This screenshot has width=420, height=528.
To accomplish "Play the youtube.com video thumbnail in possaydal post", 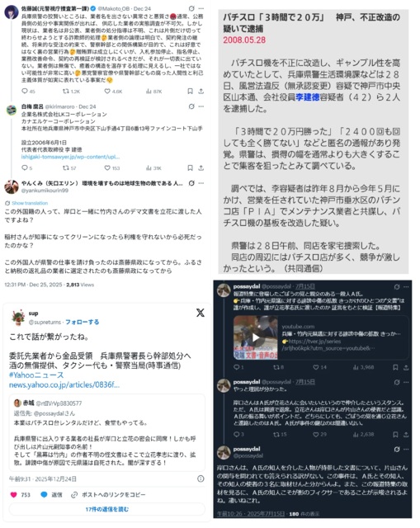I will pos(256,337).
